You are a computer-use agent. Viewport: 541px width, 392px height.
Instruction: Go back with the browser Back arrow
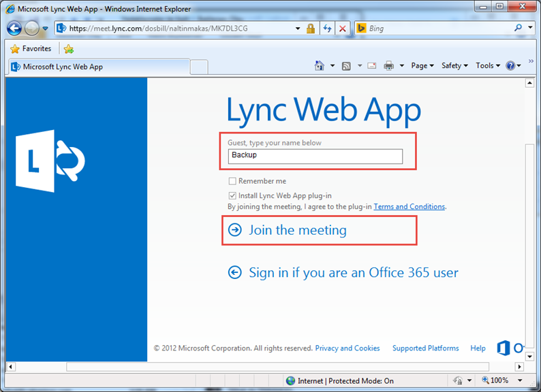[x=14, y=29]
